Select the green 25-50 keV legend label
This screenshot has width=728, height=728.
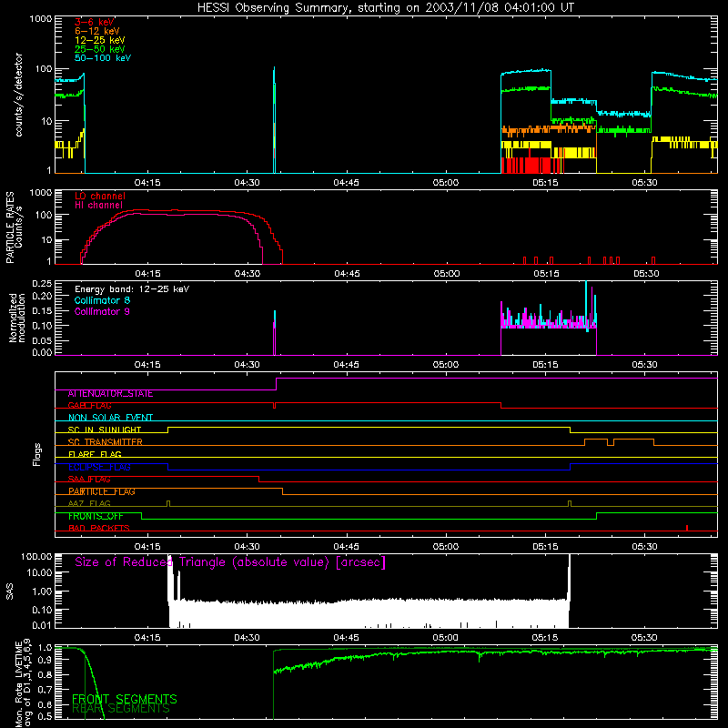click(100, 49)
